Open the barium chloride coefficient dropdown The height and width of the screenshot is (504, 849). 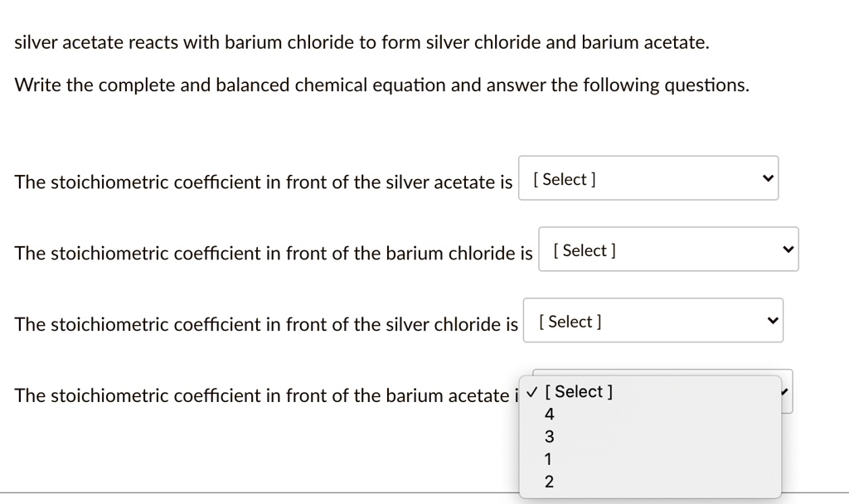668,249
